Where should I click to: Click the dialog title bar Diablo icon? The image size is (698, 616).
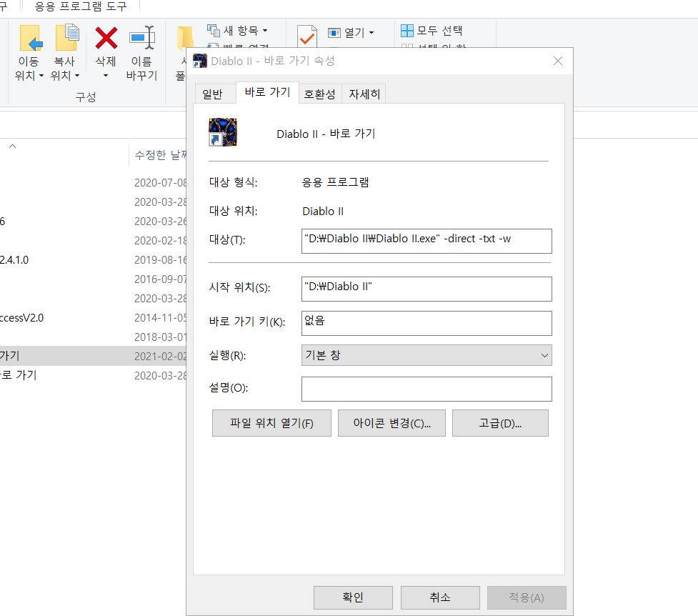(200, 61)
